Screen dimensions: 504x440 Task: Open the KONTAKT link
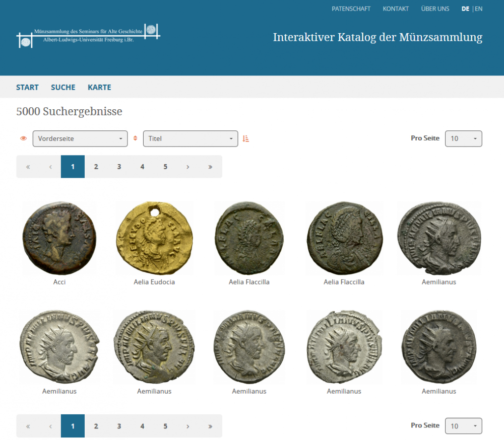(396, 9)
